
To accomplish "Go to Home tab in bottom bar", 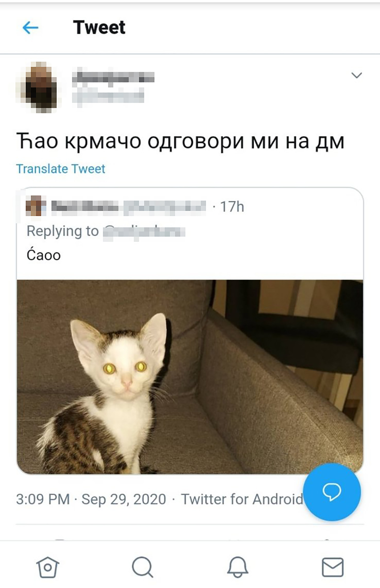I will pyautogui.click(x=48, y=567).
